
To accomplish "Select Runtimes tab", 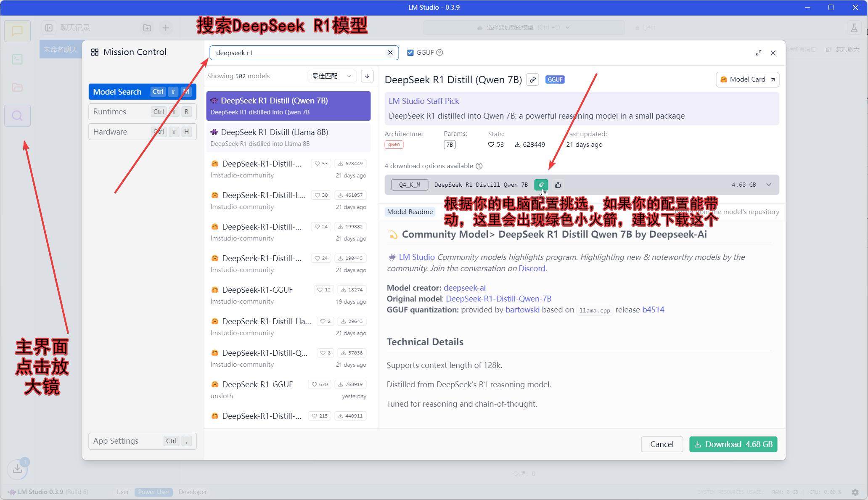I will [x=142, y=112].
